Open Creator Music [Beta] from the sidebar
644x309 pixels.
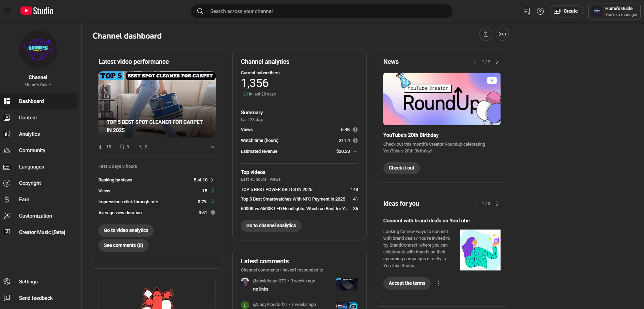pyautogui.click(x=39, y=232)
